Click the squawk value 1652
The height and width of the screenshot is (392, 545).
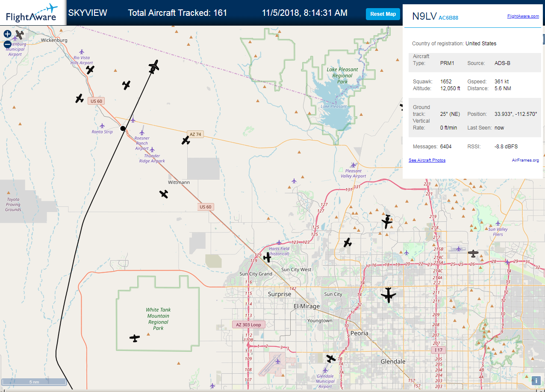pos(446,82)
